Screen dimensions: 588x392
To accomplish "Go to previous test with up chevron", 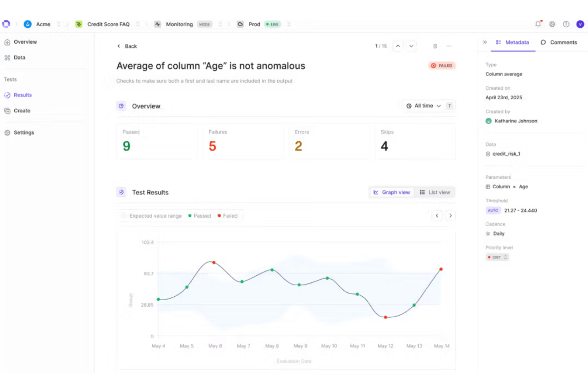I will [398, 46].
